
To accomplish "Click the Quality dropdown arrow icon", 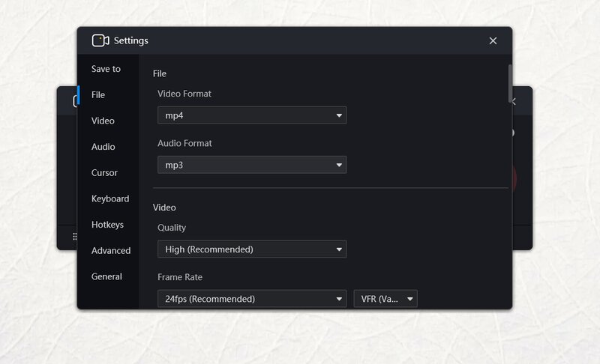I will click(x=339, y=250).
